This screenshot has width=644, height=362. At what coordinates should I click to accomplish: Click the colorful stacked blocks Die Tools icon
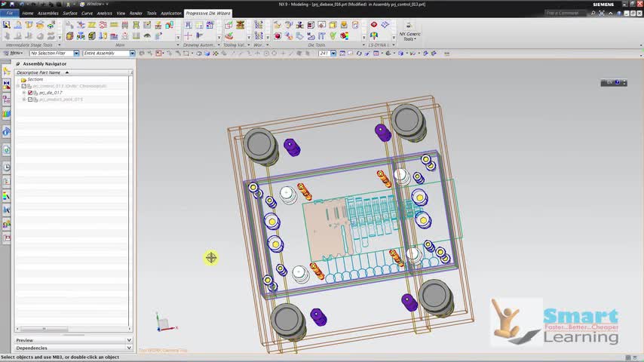[x=344, y=36]
